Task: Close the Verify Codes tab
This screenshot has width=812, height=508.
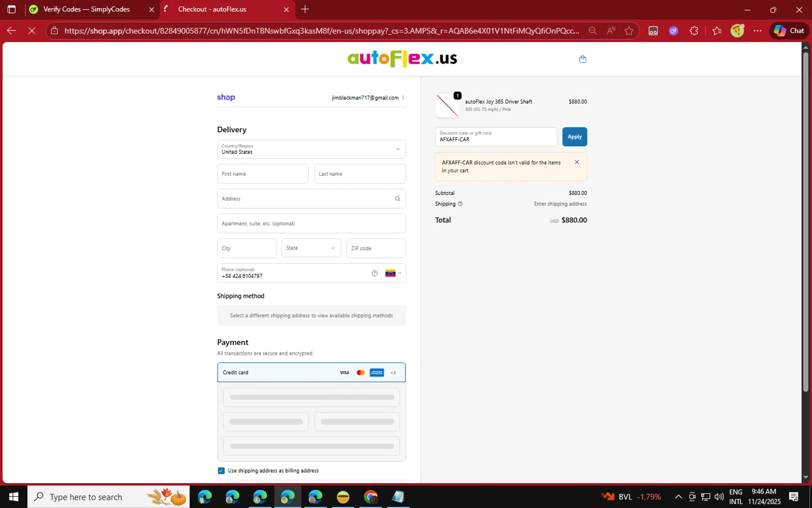Action: coord(152,9)
